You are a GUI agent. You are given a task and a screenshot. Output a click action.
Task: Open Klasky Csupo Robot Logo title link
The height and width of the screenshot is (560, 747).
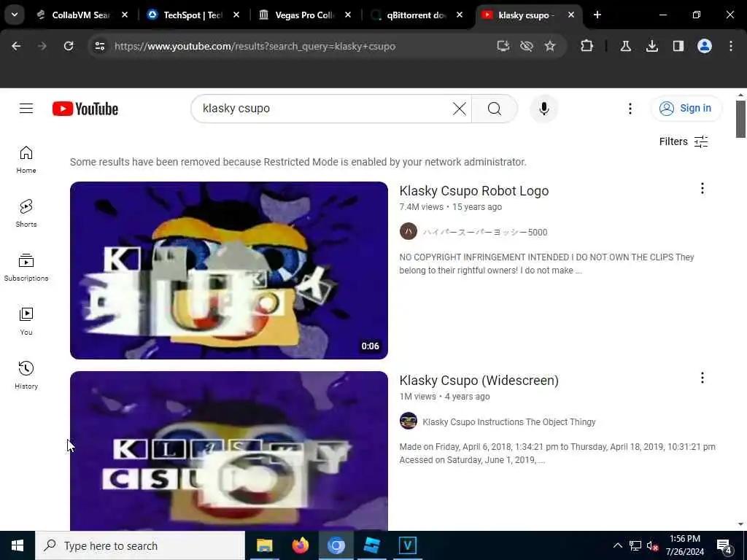coord(474,191)
